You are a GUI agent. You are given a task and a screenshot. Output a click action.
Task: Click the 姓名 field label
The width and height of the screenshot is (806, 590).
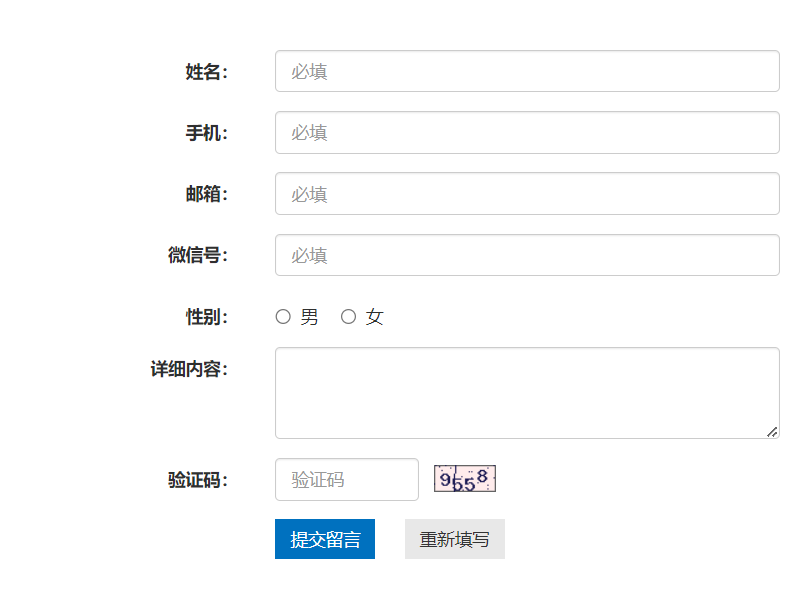(x=206, y=72)
